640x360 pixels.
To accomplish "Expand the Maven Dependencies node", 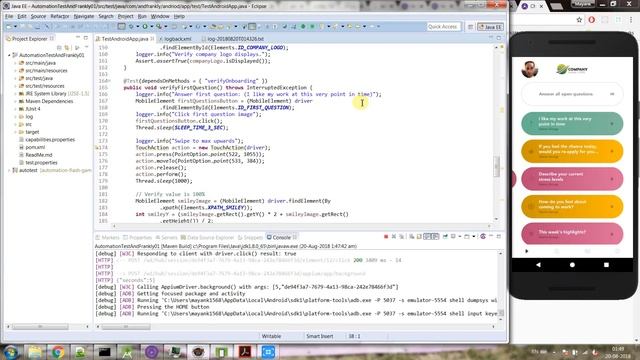I will click(x=16, y=101).
